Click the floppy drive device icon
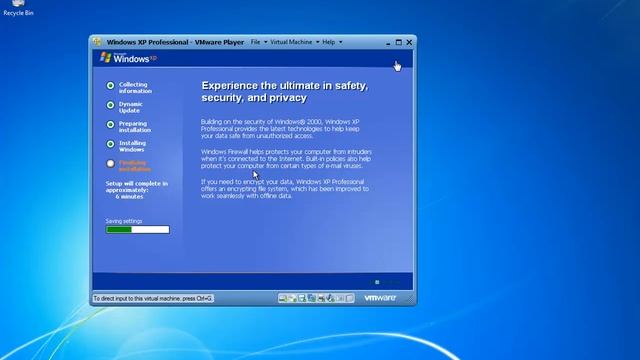The width and height of the screenshot is (640, 360). coord(302,299)
